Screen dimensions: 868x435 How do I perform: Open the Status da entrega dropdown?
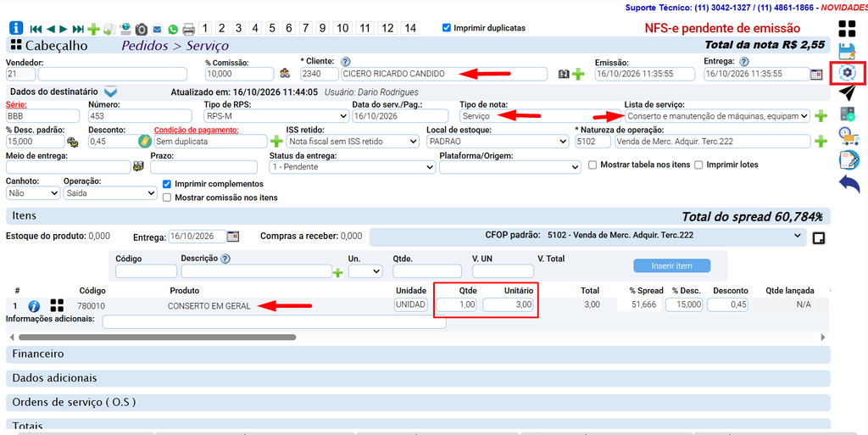[352, 166]
